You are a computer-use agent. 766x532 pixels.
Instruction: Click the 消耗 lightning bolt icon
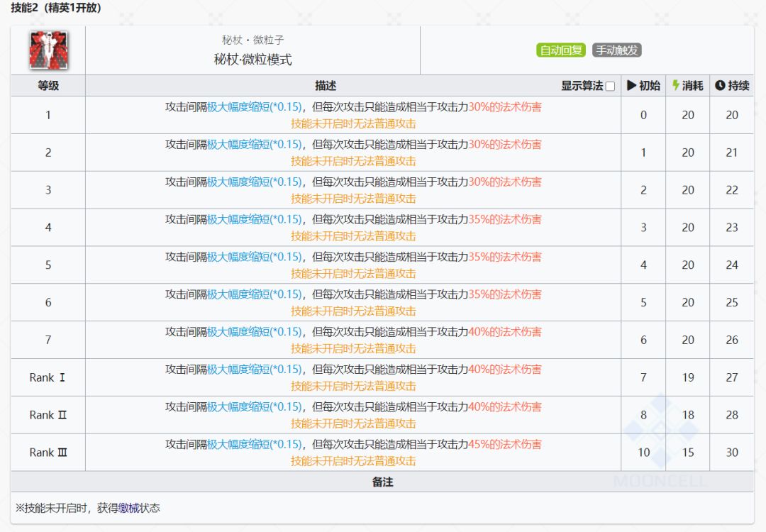tap(676, 86)
